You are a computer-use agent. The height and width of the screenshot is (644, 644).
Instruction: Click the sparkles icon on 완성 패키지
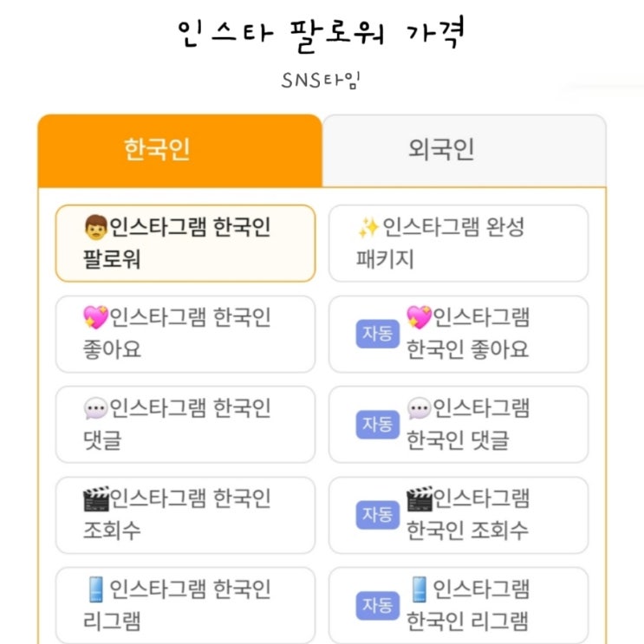368,229
